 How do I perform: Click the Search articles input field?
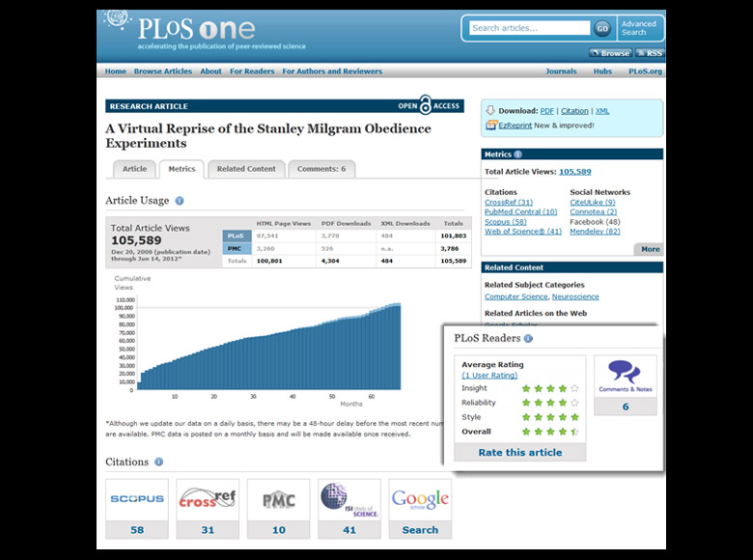point(529,28)
